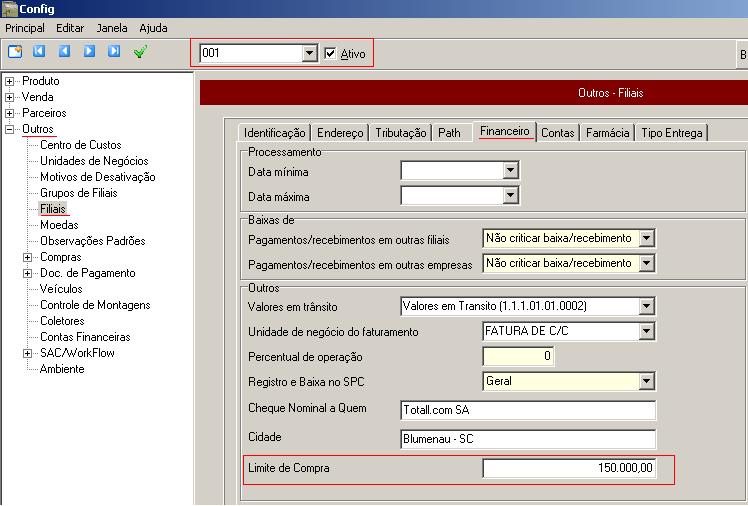Go to next record arrow icon
The image size is (748, 506).
click(89, 52)
